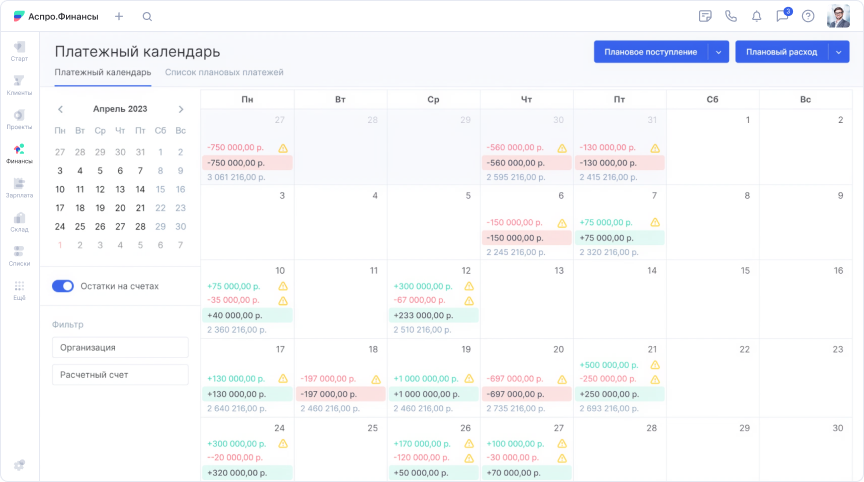864x482 pixels.
Task: Go to next month in mini calendar
Action: point(181,109)
